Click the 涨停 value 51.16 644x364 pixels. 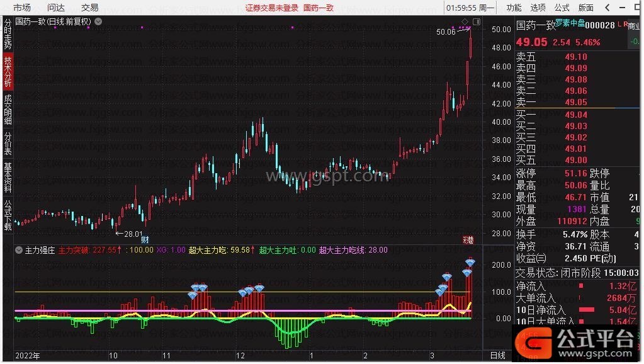(x=576, y=173)
